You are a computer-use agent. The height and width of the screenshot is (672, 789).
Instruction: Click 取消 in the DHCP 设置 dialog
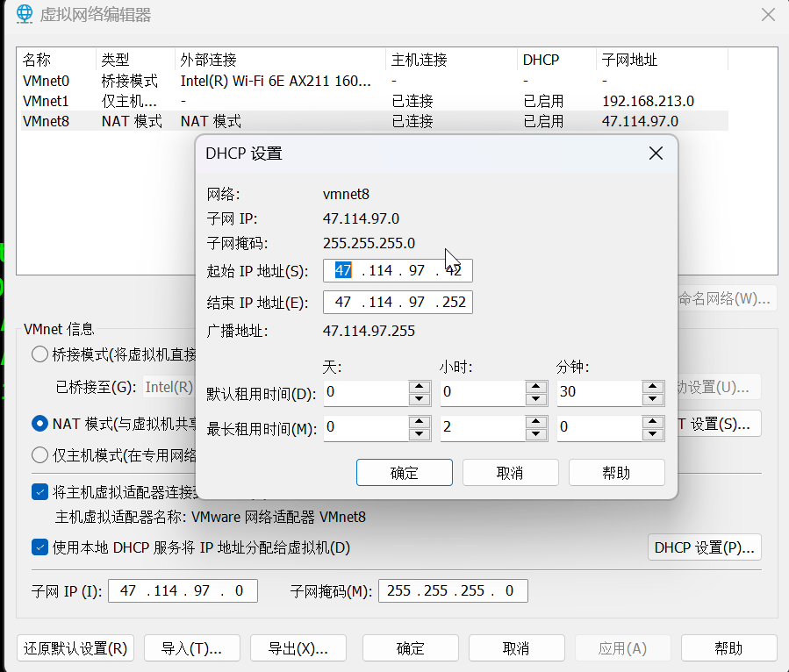[510, 472]
